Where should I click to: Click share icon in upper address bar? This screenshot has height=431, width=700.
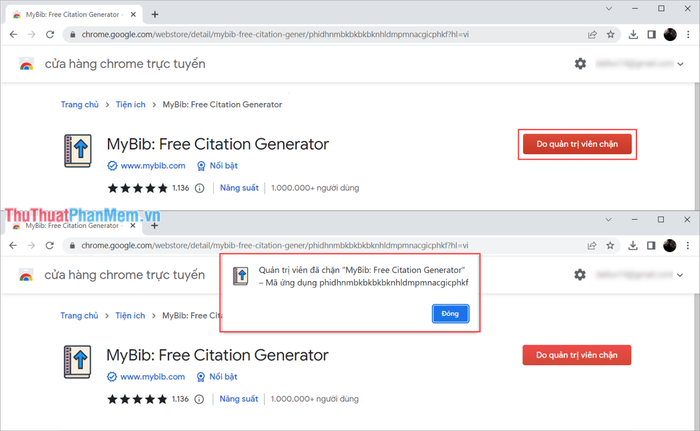[x=592, y=34]
